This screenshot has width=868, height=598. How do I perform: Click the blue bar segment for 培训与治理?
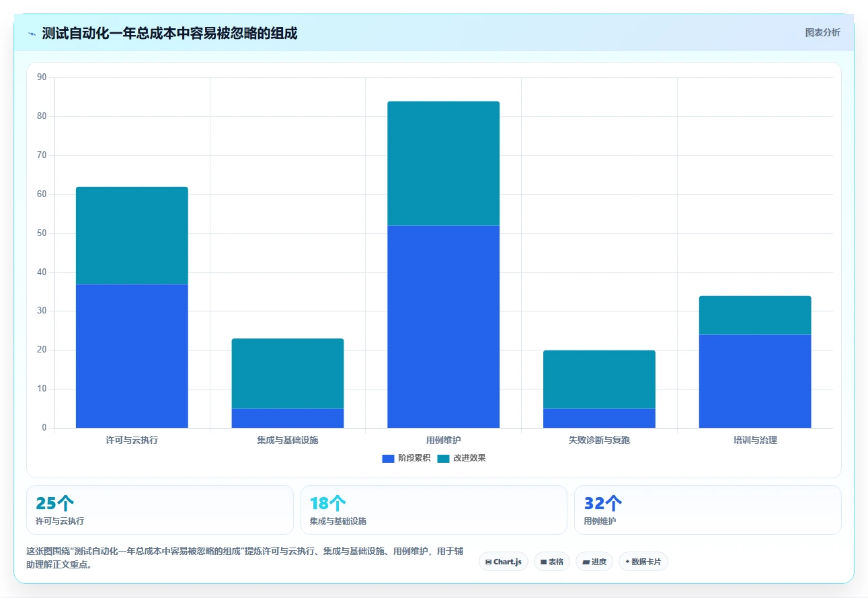pyautogui.click(x=755, y=381)
